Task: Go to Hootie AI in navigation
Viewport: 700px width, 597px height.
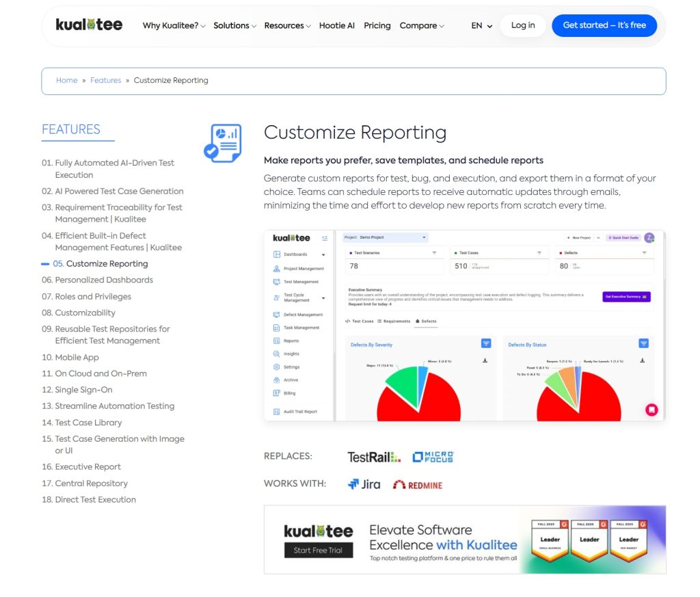Action: pos(337,25)
